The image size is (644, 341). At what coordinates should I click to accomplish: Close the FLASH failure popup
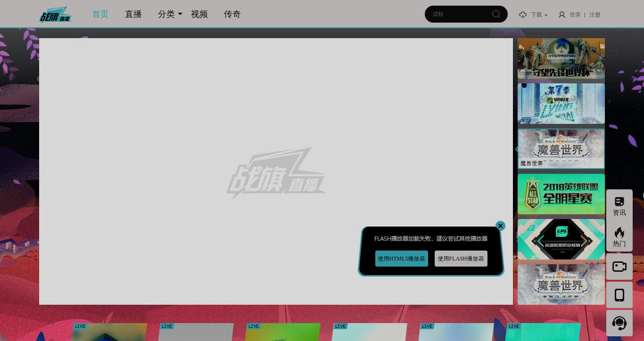point(500,226)
